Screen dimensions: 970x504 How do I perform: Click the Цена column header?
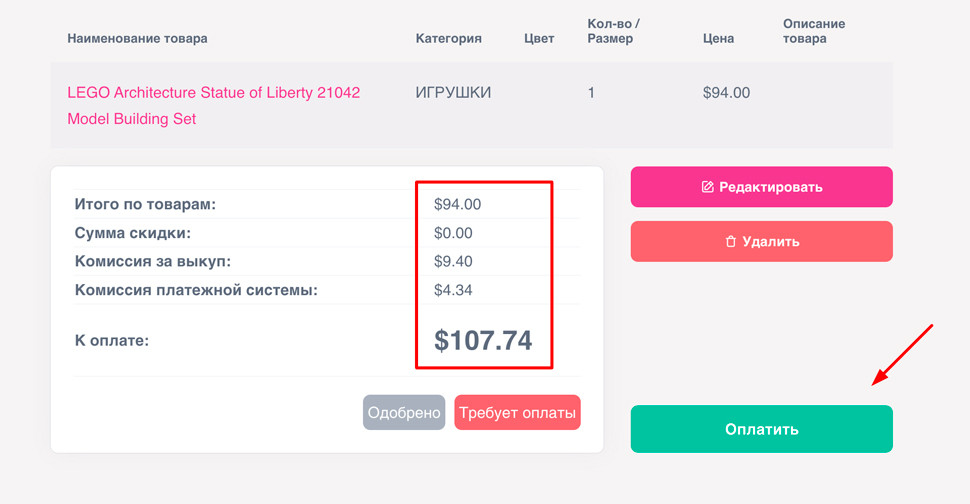718,38
